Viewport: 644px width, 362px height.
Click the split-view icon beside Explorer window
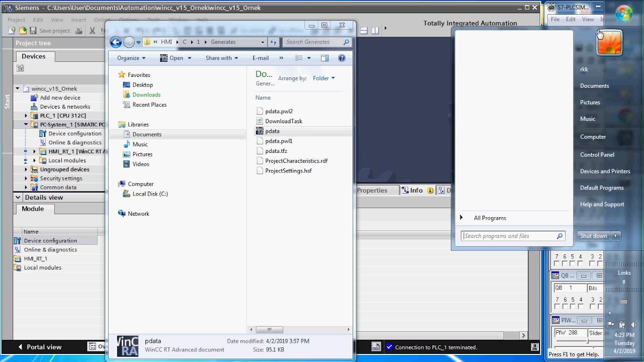tap(364, 31)
